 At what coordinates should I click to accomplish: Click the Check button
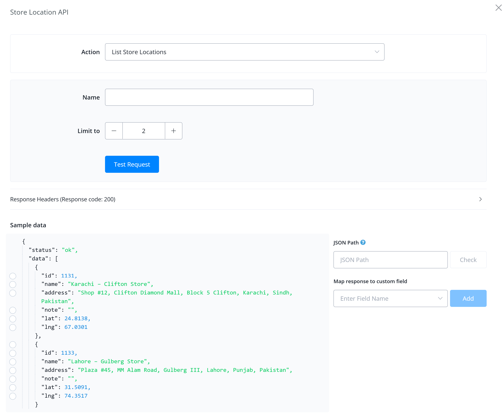(x=468, y=260)
